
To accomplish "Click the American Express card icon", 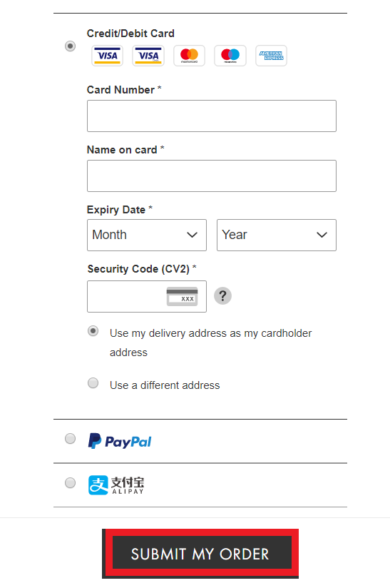I will [x=271, y=56].
